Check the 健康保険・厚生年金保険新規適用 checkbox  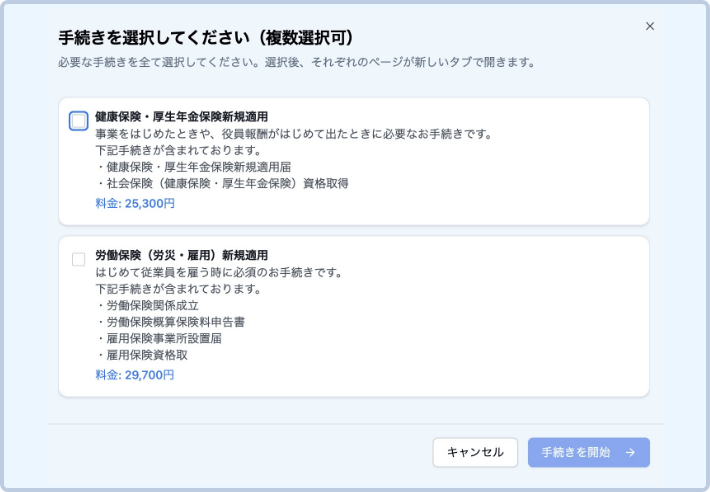[x=79, y=121]
